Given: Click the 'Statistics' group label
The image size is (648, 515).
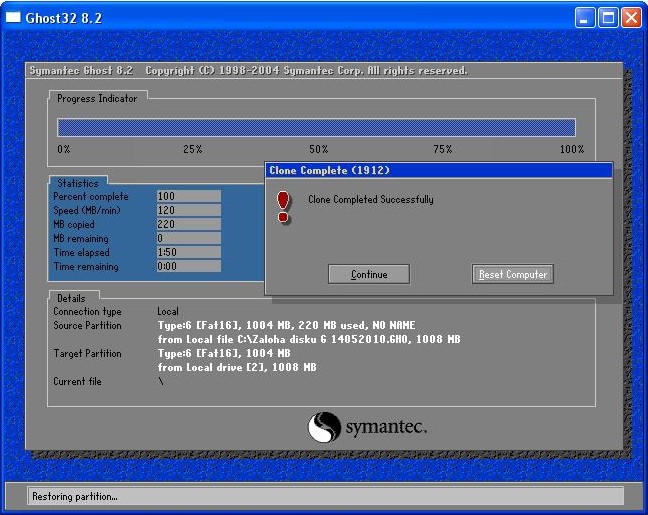Looking at the screenshot, I should pos(78,183).
